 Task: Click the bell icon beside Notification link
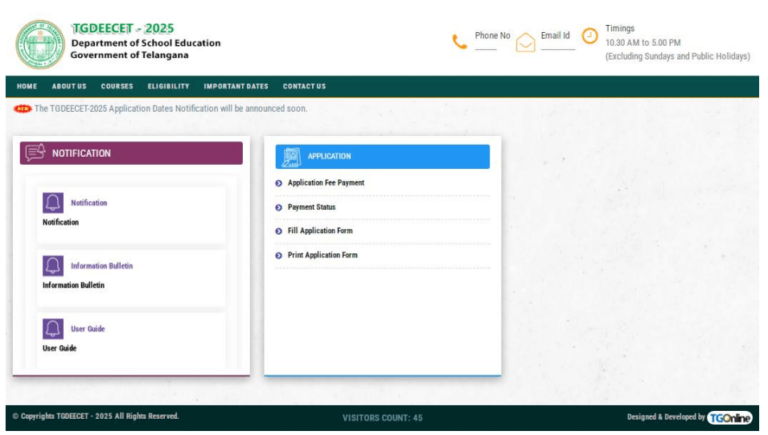[53, 203]
